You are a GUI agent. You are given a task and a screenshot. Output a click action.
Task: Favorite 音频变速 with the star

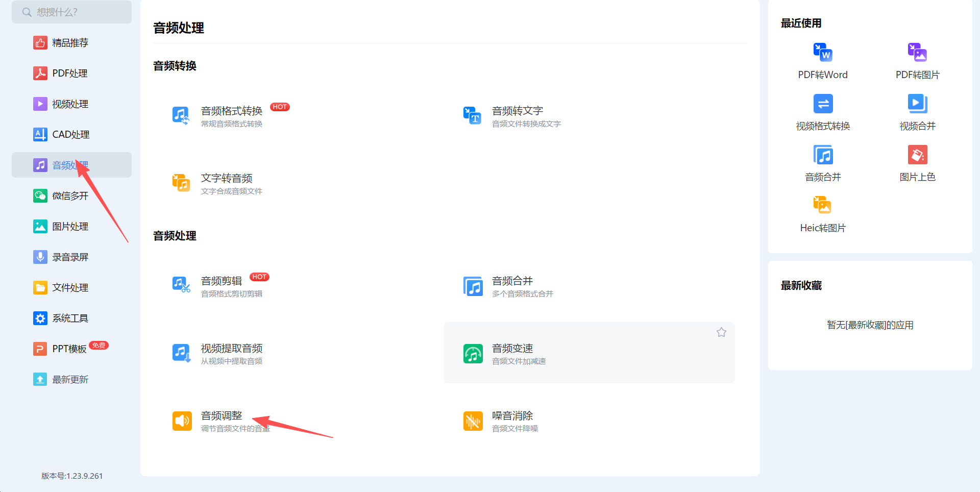tap(721, 332)
